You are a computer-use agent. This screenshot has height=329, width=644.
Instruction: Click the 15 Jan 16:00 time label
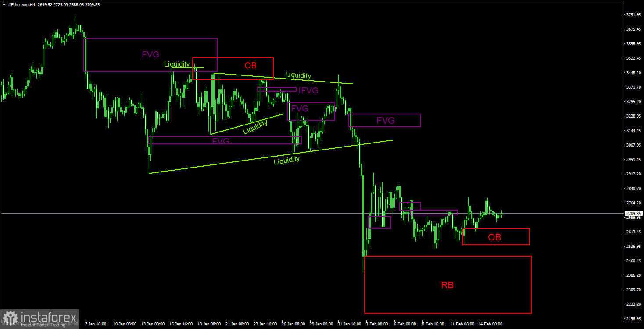[x=181, y=324]
